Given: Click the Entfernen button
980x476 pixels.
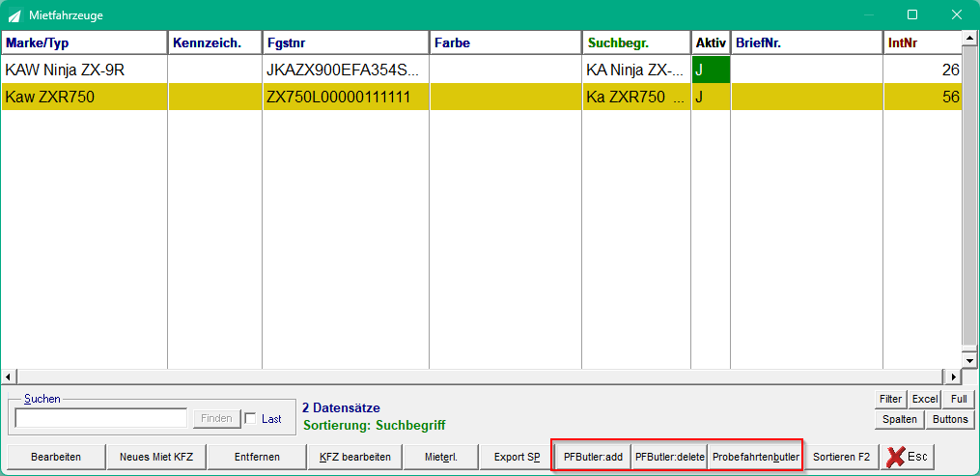Looking at the screenshot, I should point(257,457).
